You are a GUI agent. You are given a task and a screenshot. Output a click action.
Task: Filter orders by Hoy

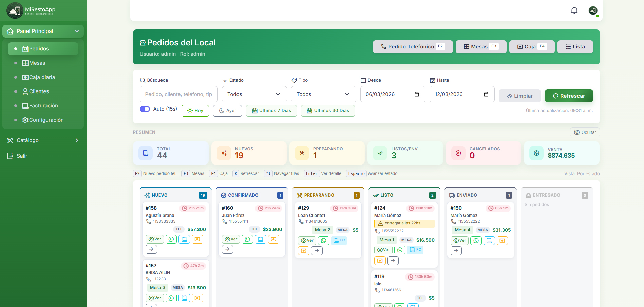pos(195,111)
